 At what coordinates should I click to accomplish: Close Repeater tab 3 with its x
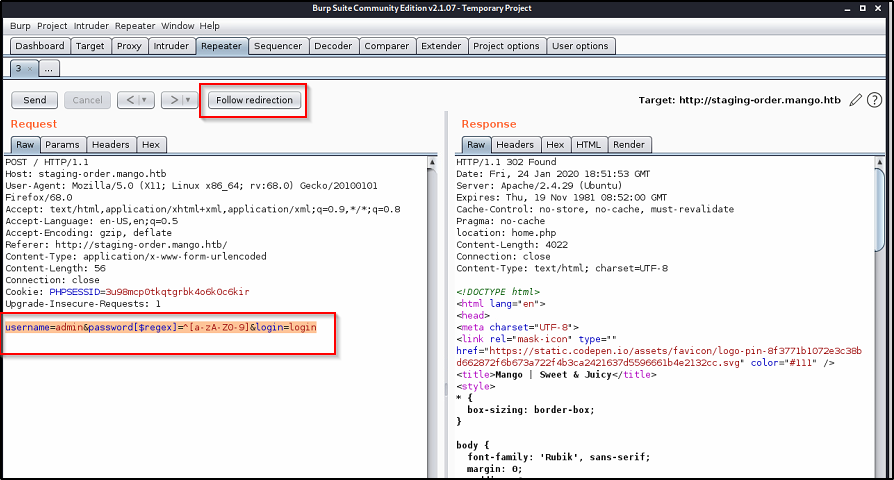[30, 68]
